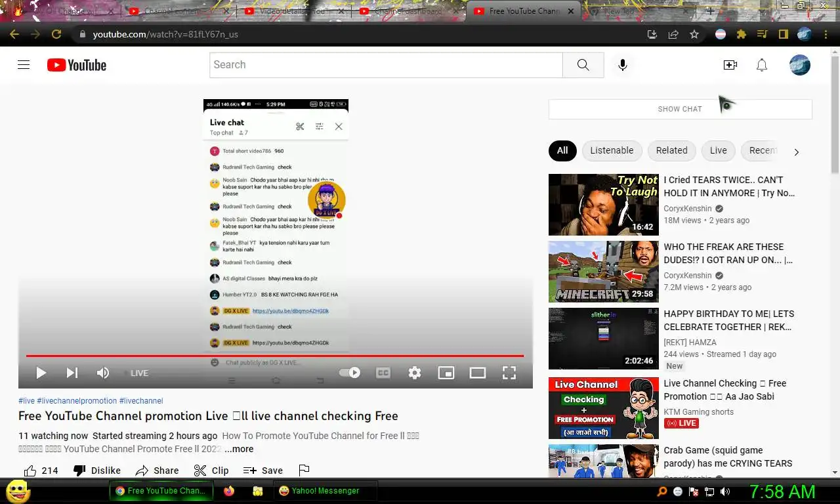Open Yahoo! Messenger from taskbar
Image resolution: width=840 pixels, height=504 pixels.
(325, 491)
